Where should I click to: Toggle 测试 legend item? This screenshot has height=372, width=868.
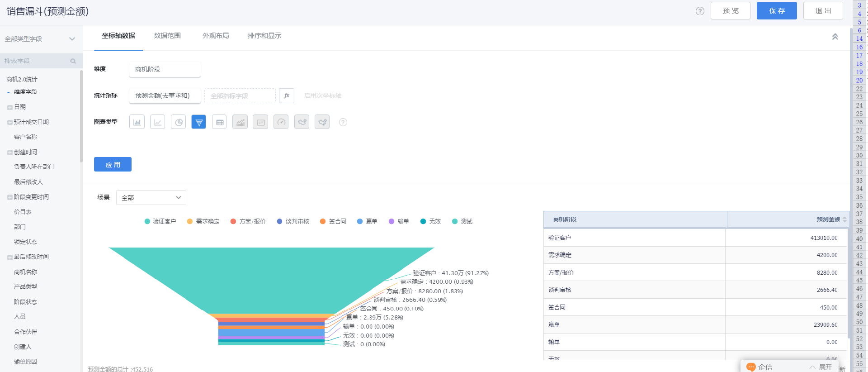click(462, 221)
